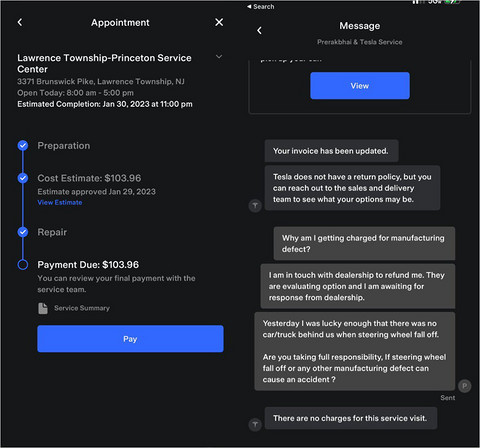480x448 pixels.
Task: Open the Service Summary document icon
Action: [43, 308]
